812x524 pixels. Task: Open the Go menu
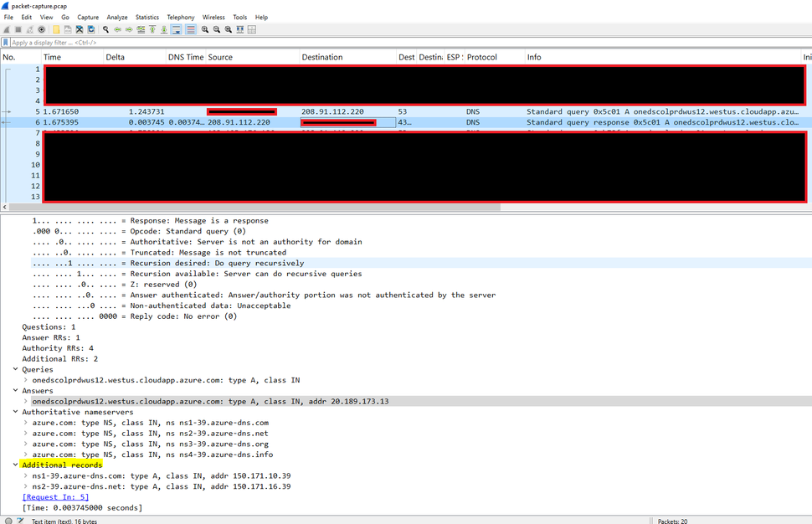[x=65, y=17]
